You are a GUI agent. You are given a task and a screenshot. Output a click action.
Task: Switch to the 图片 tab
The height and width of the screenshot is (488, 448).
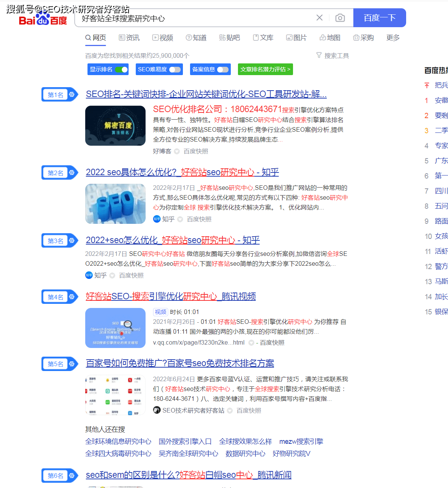(296, 38)
